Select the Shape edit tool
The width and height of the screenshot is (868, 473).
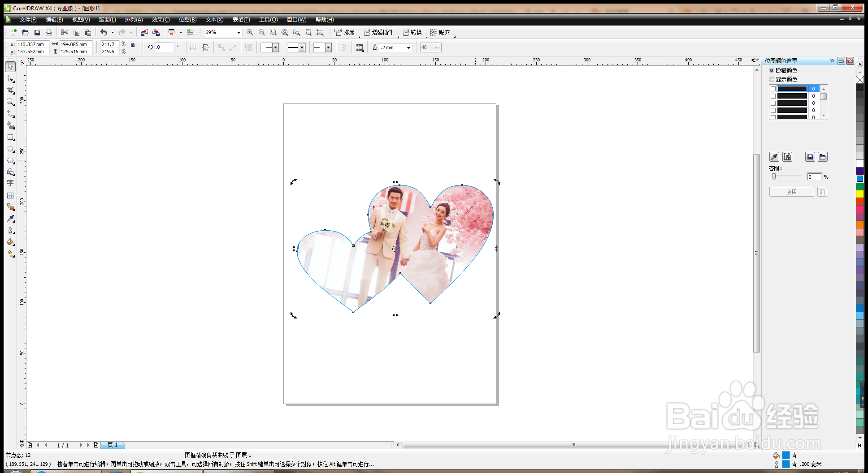click(10, 79)
